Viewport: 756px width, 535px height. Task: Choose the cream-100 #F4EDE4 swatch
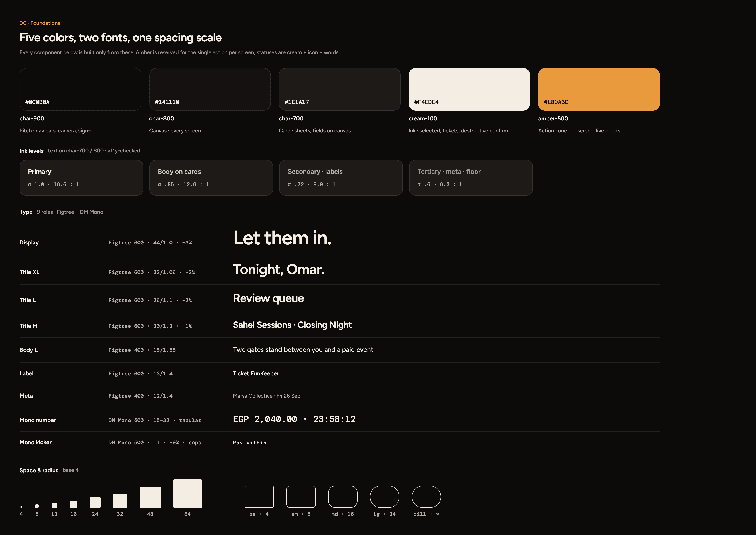[x=469, y=89]
